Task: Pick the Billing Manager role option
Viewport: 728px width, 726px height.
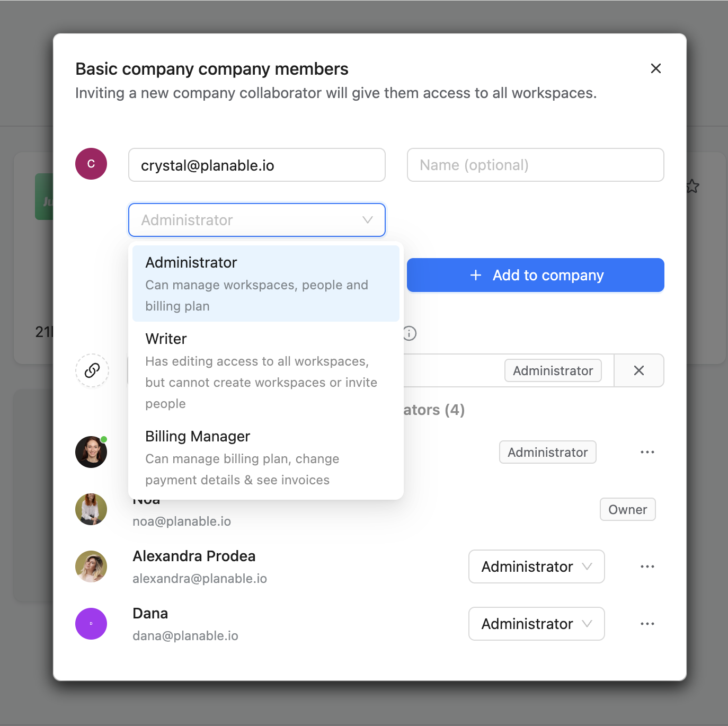Action: [x=265, y=457]
